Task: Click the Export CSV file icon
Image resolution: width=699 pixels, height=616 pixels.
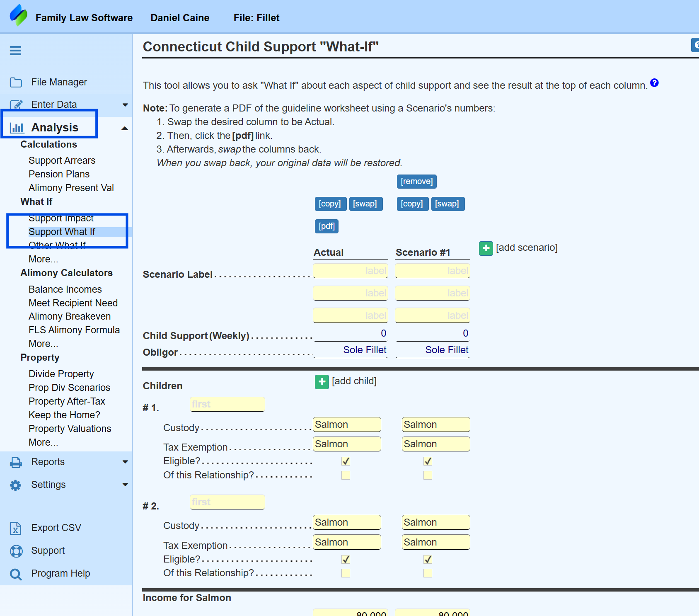Action: 15,528
